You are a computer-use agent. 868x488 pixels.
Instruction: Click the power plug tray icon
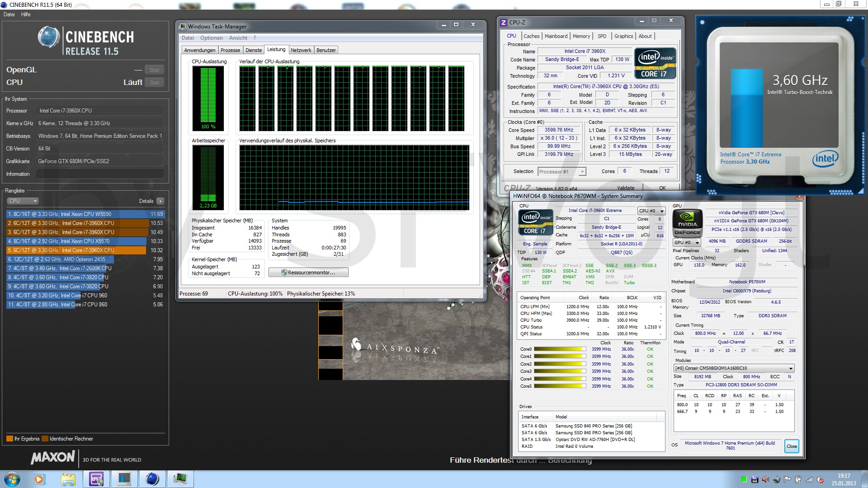click(798, 479)
